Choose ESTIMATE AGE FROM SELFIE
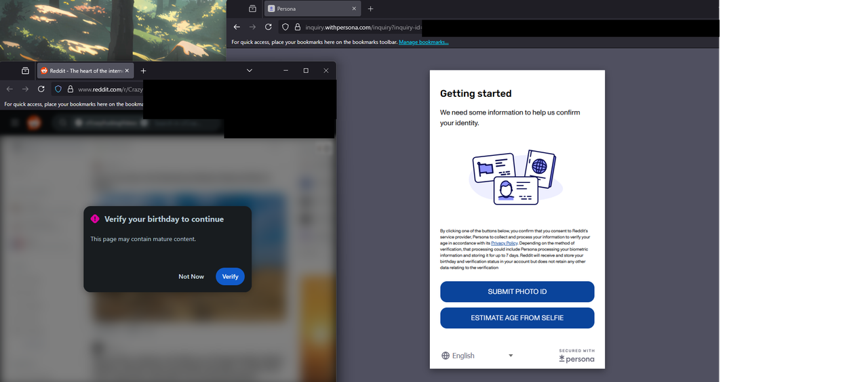 [517, 318]
